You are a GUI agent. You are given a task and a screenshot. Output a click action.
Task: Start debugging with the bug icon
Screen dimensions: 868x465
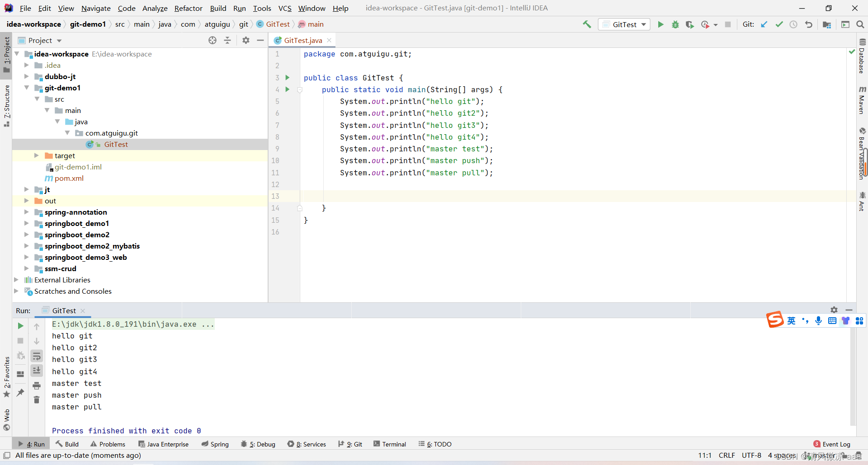click(675, 24)
